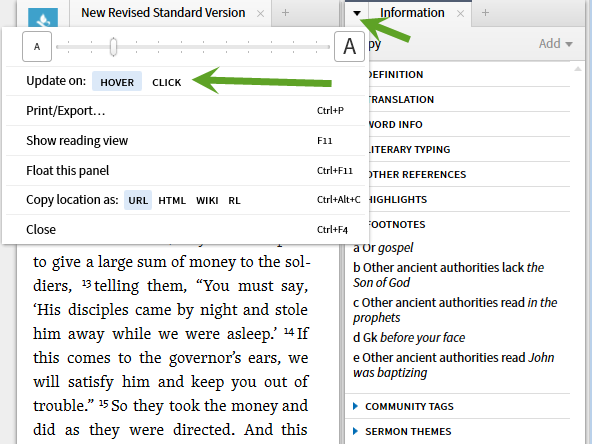592x444 pixels.
Task: Set Update on to CLICK
Action: pos(166,82)
